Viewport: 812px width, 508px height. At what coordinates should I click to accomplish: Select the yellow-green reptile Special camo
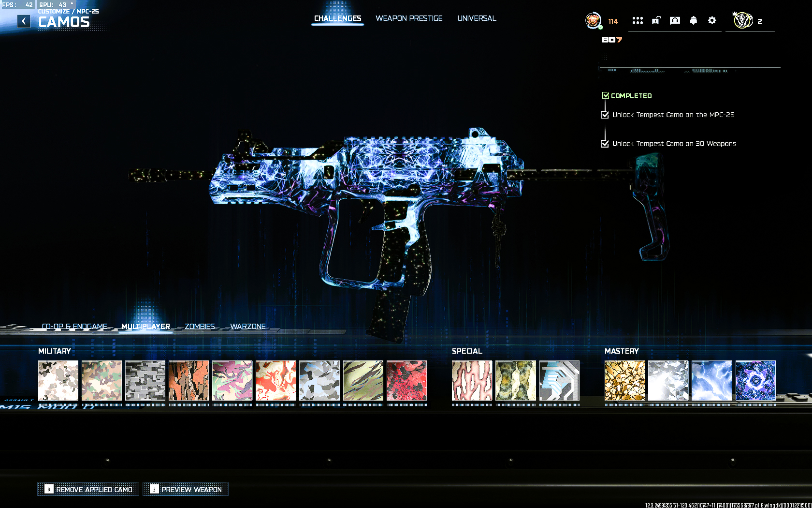[516, 380]
